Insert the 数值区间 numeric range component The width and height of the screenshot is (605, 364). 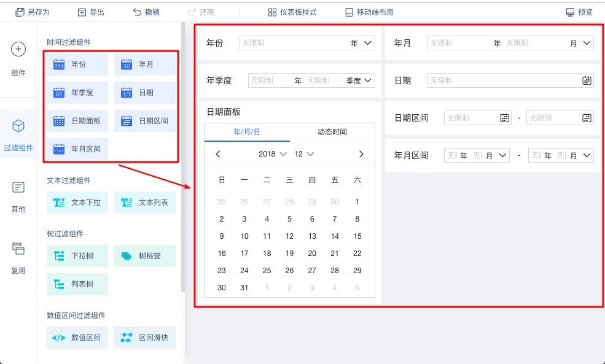(77, 338)
